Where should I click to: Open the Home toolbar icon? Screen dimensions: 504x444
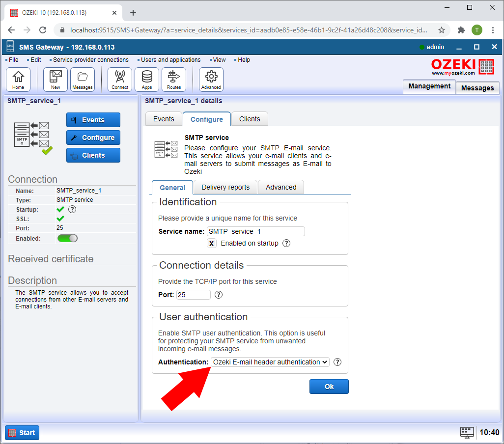[x=18, y=80]
